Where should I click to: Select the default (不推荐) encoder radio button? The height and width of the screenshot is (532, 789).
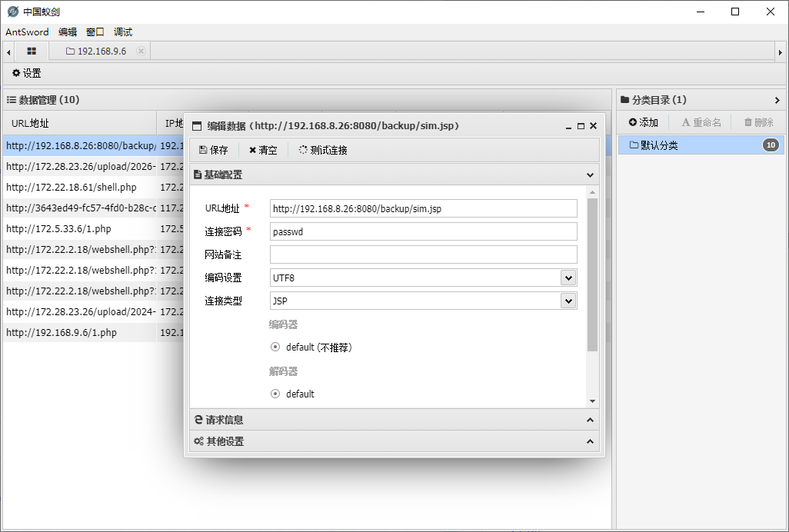point(275,347)
